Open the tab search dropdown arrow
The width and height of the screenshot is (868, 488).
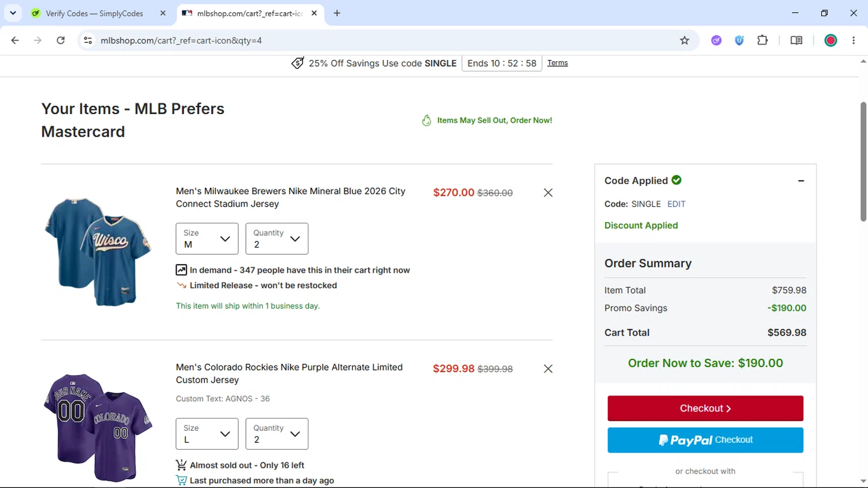click(13, 13)
